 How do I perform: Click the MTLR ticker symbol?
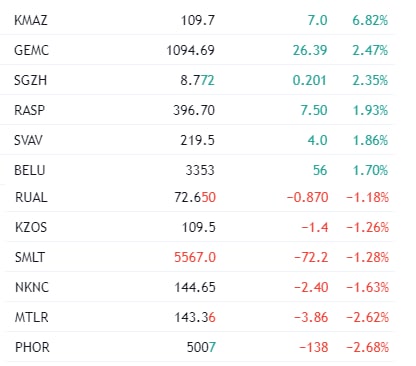click(32, 317)
